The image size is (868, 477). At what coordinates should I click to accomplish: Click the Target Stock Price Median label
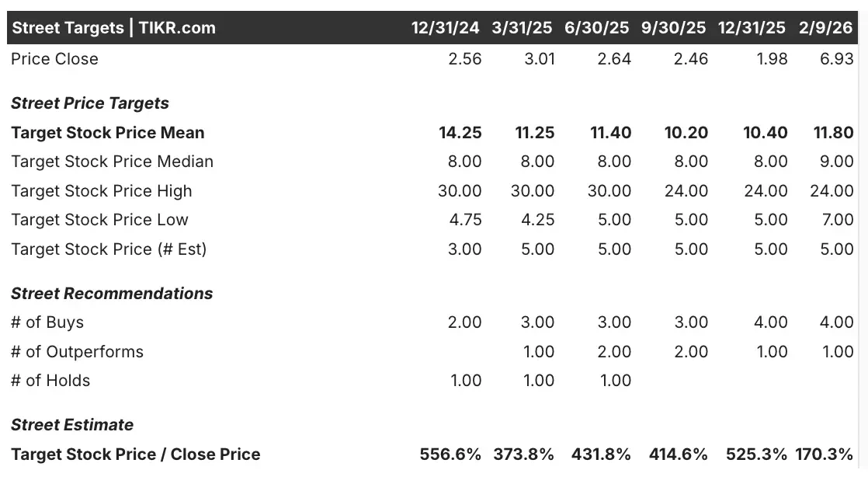tap(113, 162)
